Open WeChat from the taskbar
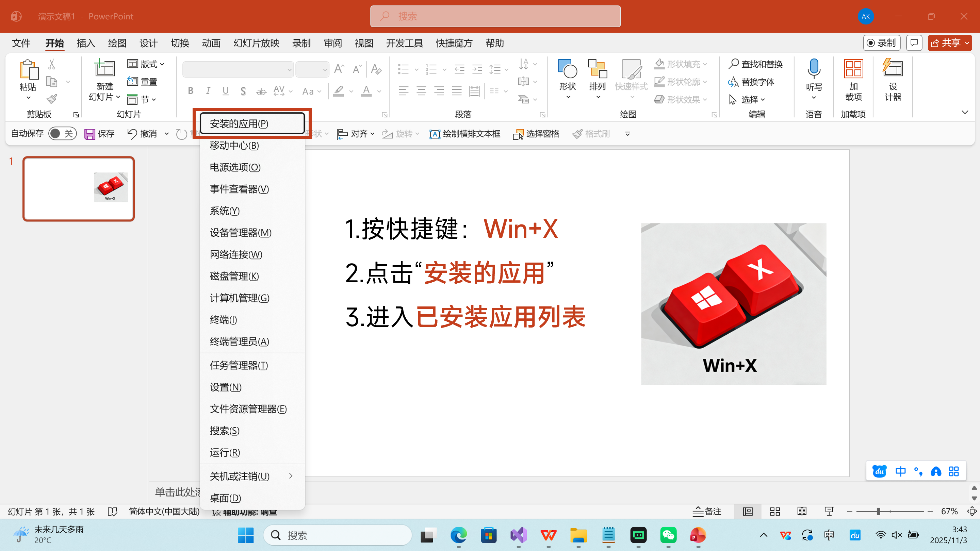The height and width of the screenshot is (551, 980). click(x=668, y=535)
